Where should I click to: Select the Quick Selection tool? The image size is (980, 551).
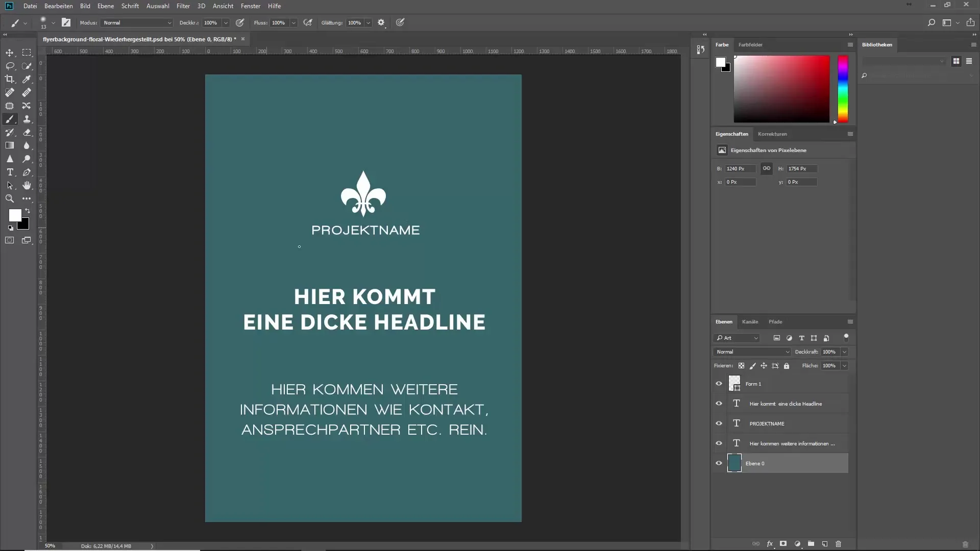(x=27, y=66)
